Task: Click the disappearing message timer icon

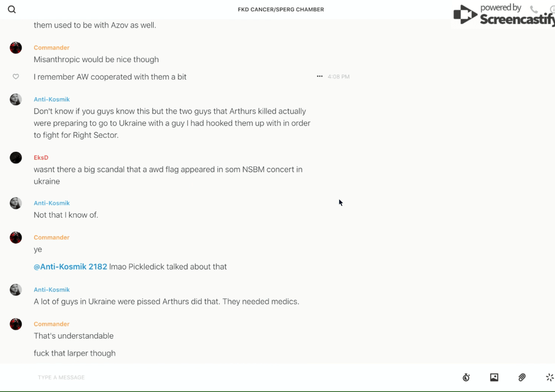Action: tap(466, 377)
